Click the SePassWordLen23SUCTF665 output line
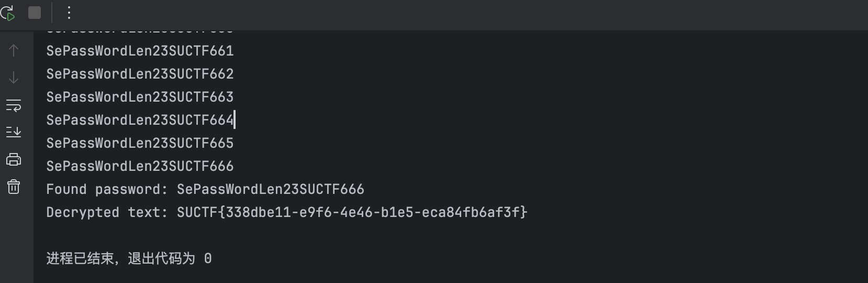This screenshot has width=868, height=283. coord(140,143)
